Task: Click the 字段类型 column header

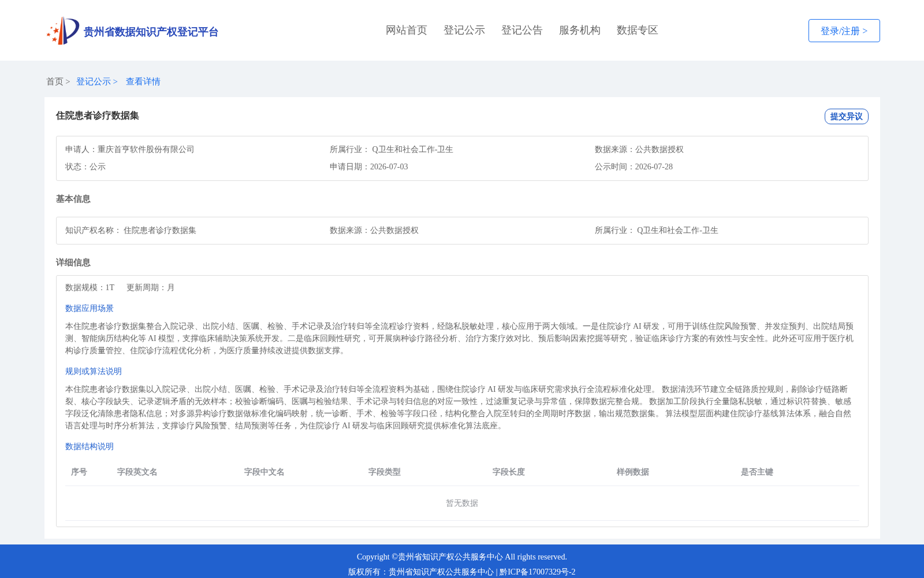Action: (385, 472)
